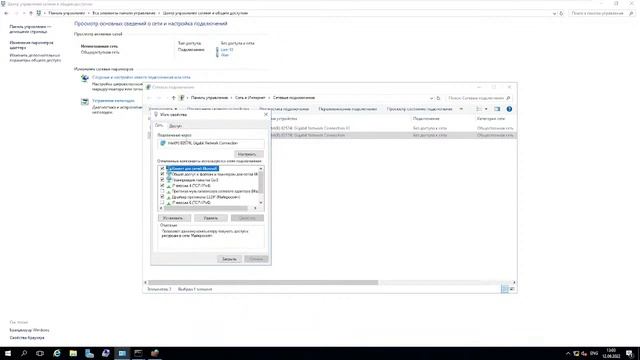Viewport: 640px width, 360px height.
Task: Click Отключение сетевого устройства toolbar item
Action: coord(218,109)
